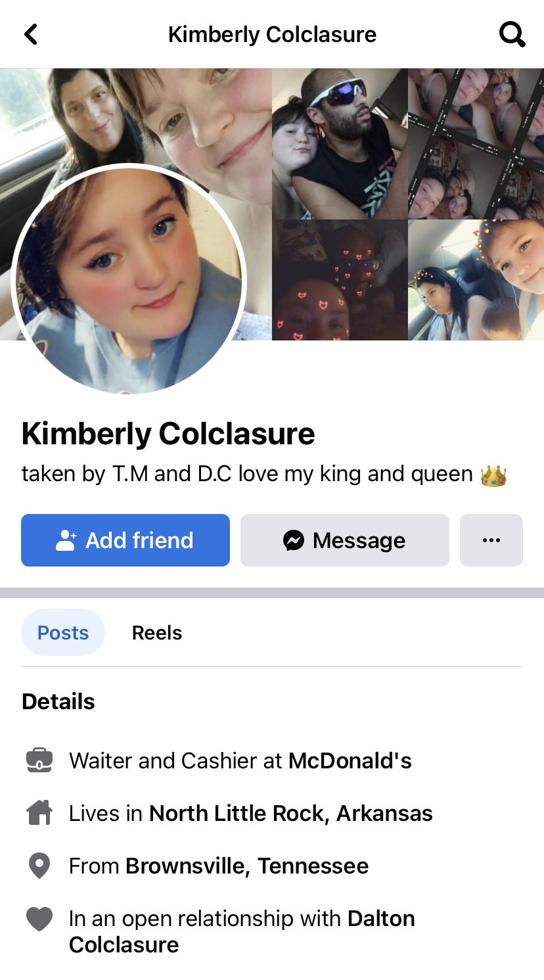Open the three-dots more options button
The height and width of the screenshot is (980, 544).
click(491, 540)
